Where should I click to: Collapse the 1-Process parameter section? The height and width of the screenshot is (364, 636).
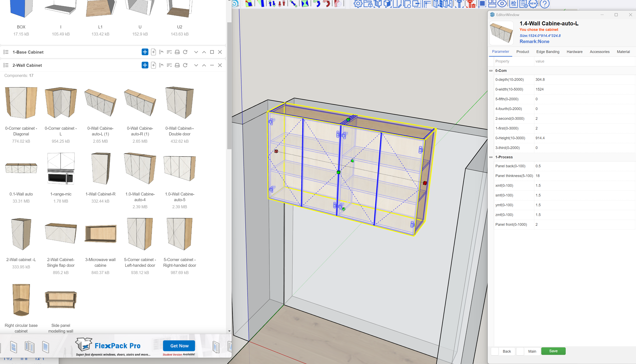click(x=491, y=157)
